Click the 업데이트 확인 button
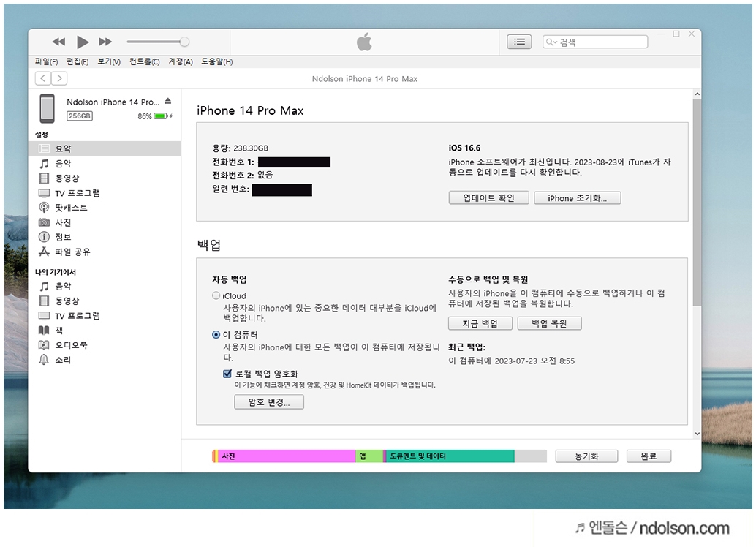The height and width of the screenshot is (547, 756). click(488, 197)
